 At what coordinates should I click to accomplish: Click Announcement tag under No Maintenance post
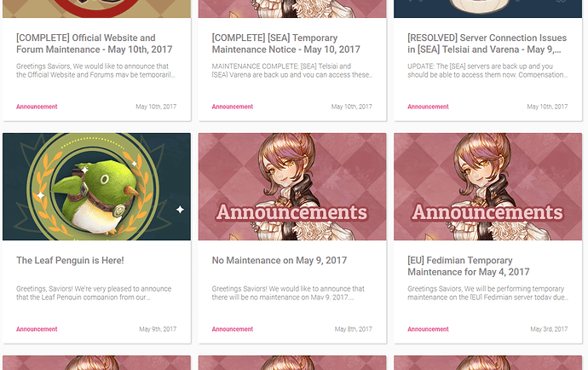pos(233,329)
